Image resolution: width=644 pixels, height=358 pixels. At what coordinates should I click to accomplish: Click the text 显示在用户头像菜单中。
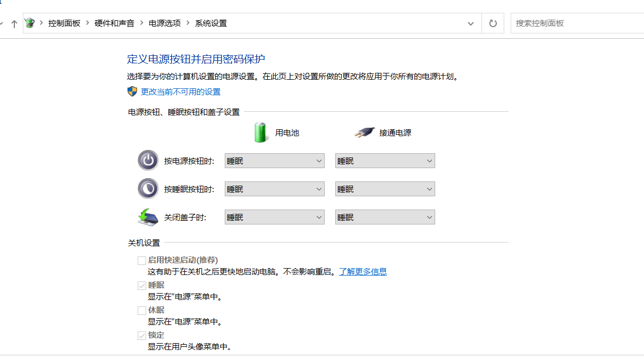click(190, 347)
